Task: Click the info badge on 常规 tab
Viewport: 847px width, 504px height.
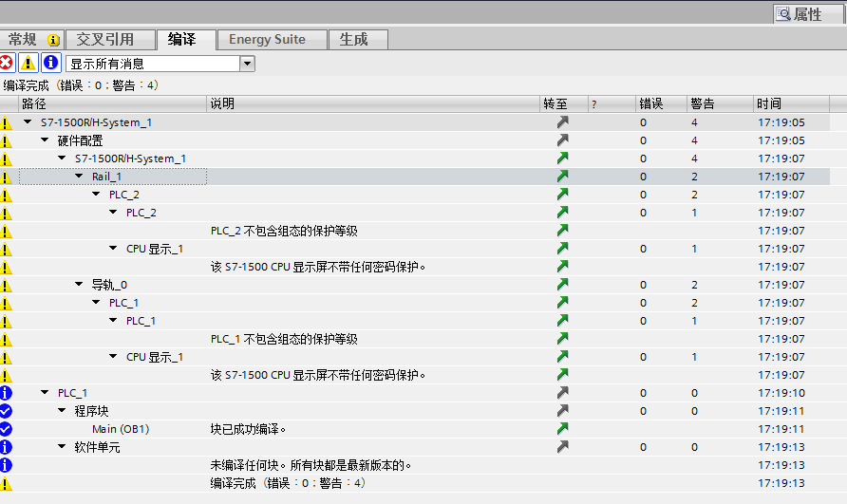Action: click(53, 40)
